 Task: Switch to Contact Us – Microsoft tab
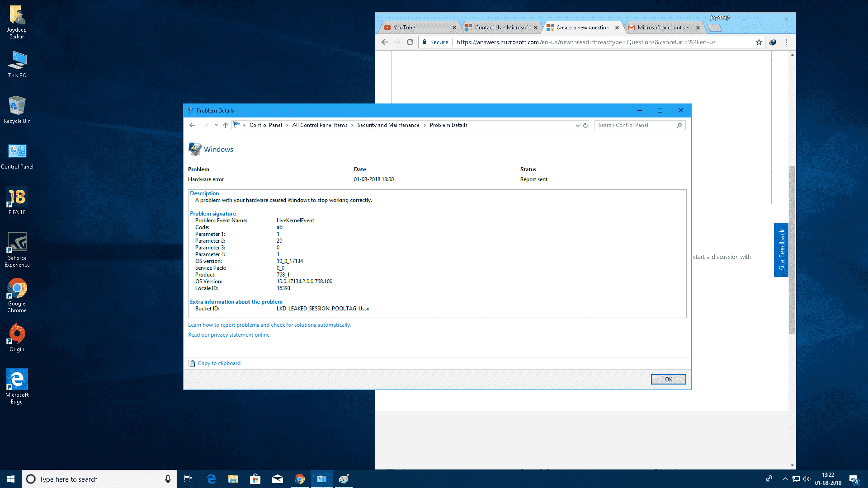coord(501,28)
